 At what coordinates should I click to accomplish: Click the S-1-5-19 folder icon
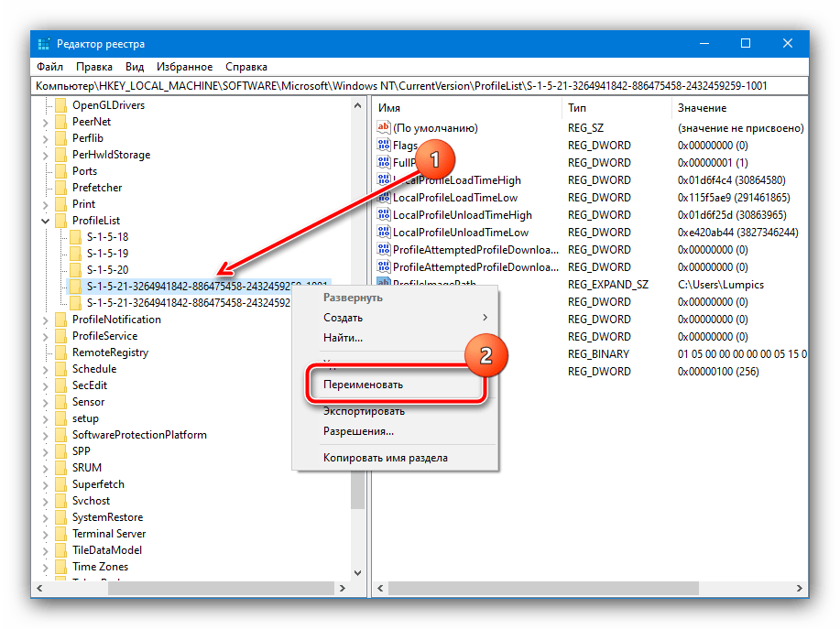pyautogui.click(x=75, y=254)
